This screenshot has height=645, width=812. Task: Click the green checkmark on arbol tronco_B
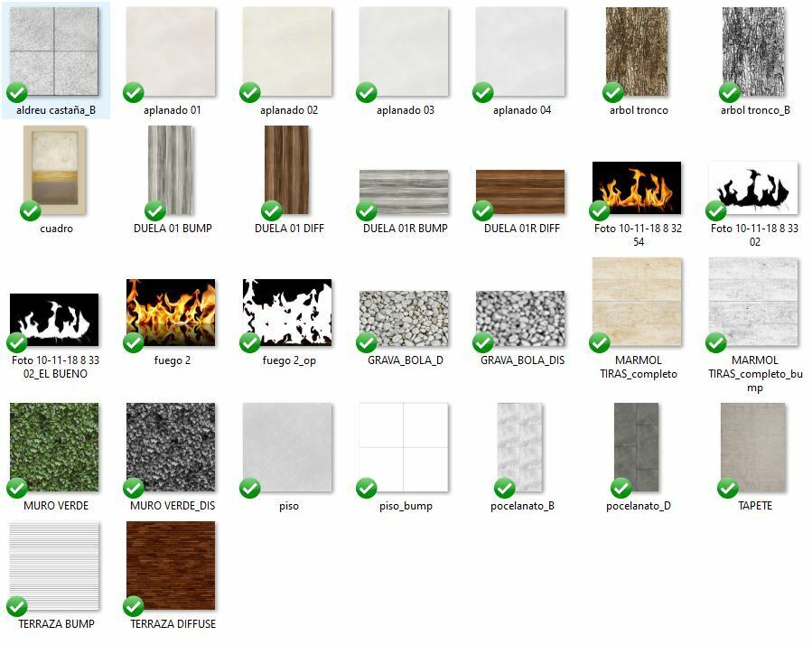(729, 93)
